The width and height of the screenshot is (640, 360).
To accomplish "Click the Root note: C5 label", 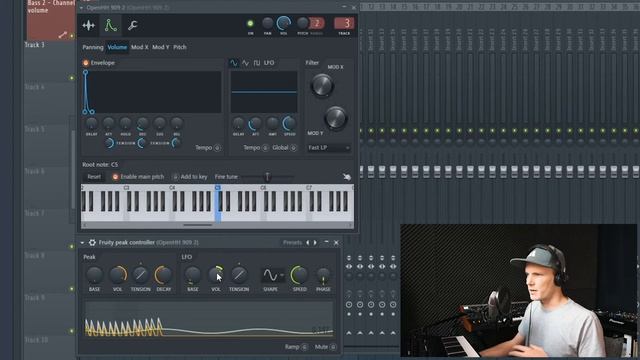I will 100,164.
